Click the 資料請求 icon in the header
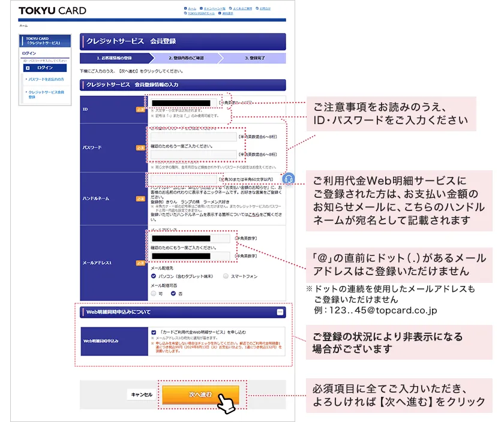Screen dimensions: 504x422 point(221,13)
